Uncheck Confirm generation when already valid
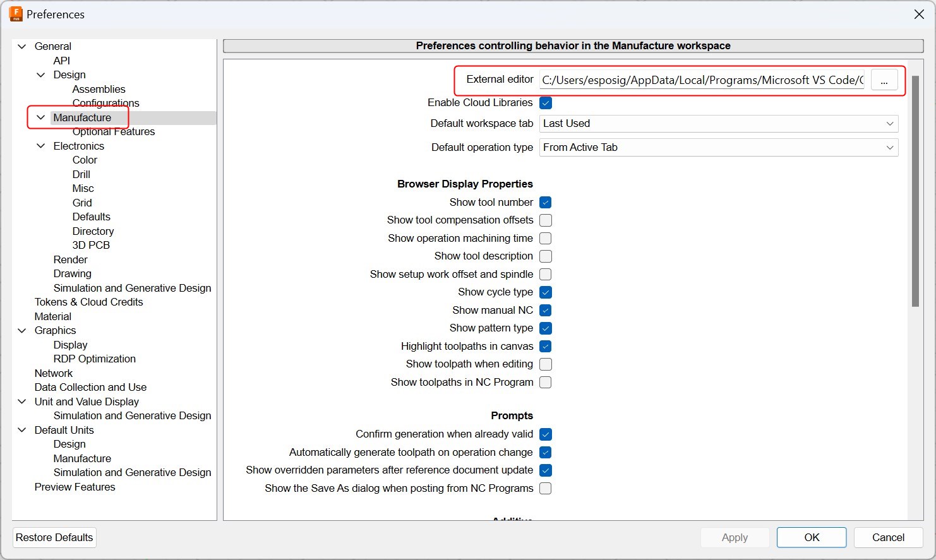 tap(546, 434)
